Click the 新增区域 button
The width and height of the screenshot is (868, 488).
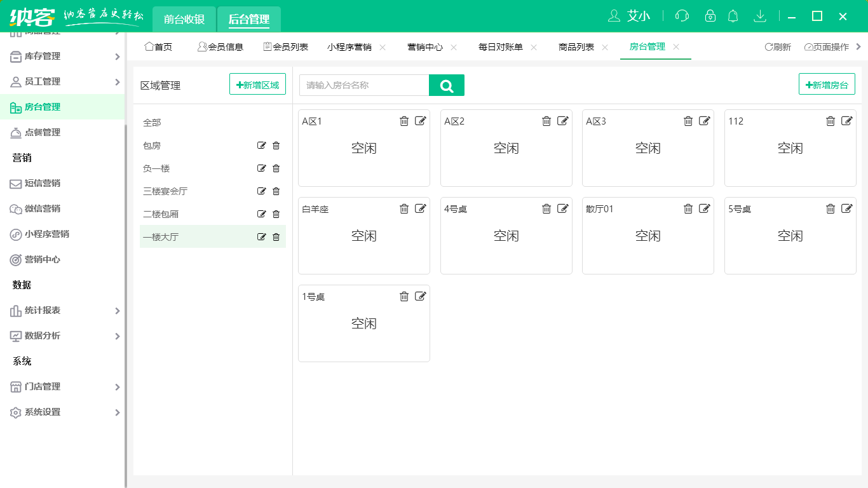257,85
